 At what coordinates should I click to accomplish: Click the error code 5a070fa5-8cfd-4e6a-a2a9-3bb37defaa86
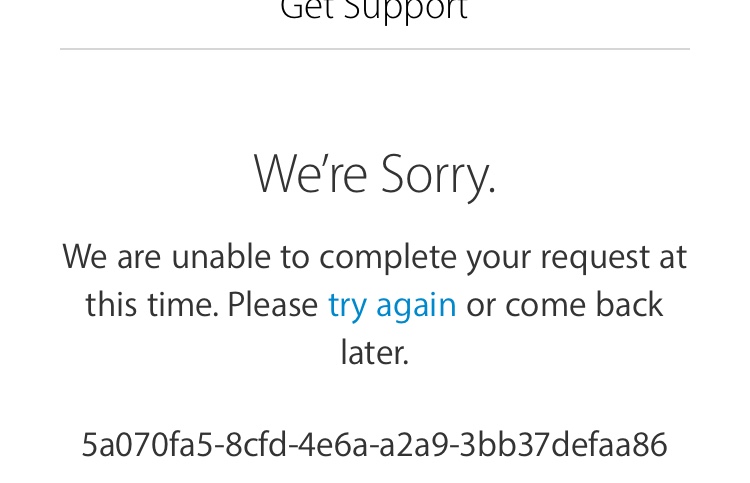375,445
